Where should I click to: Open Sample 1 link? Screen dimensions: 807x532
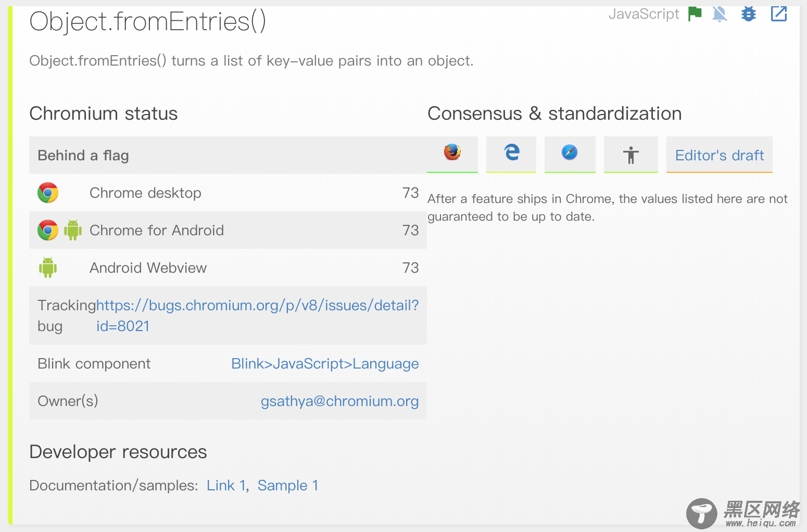point(288,486)
